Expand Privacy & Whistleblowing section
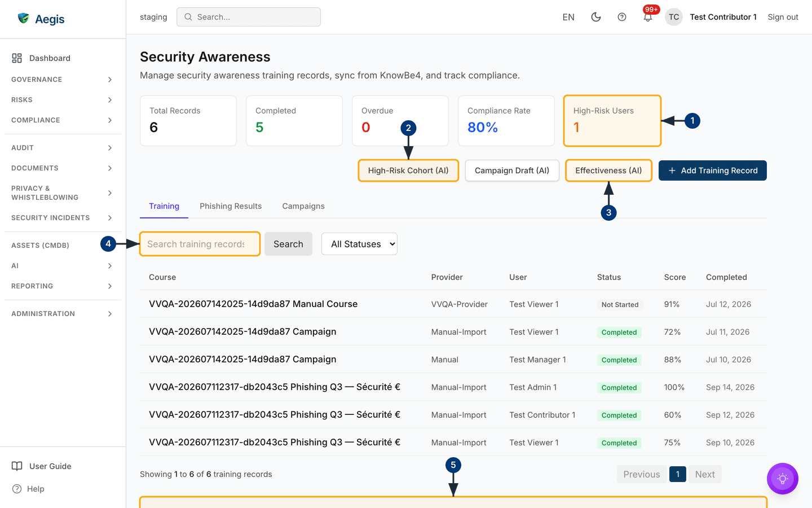The width and height of the screenshot is (812, 508). point(63,193)
